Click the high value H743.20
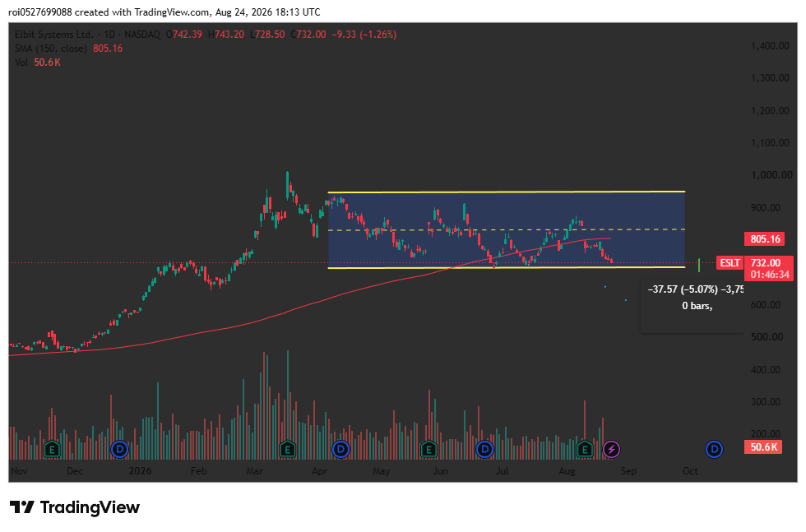Screen dimensions: 806x532 [225, 35]
